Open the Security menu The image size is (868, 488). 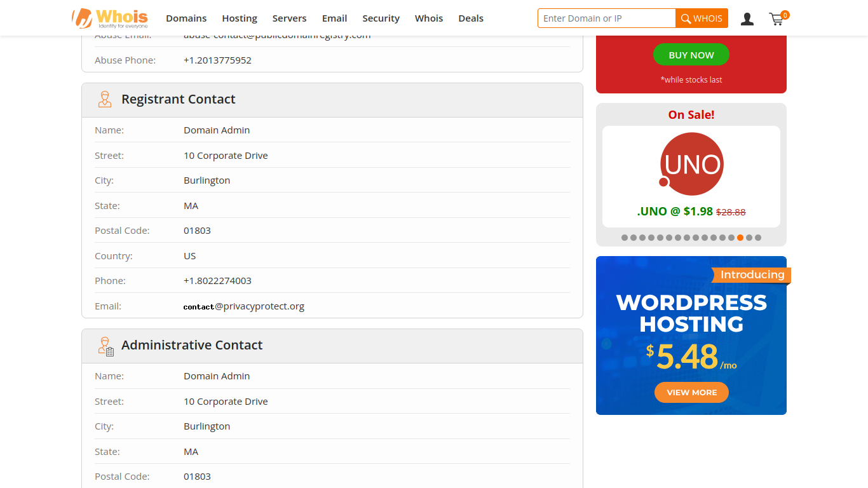pyautogui.click(x=381, y=18)
